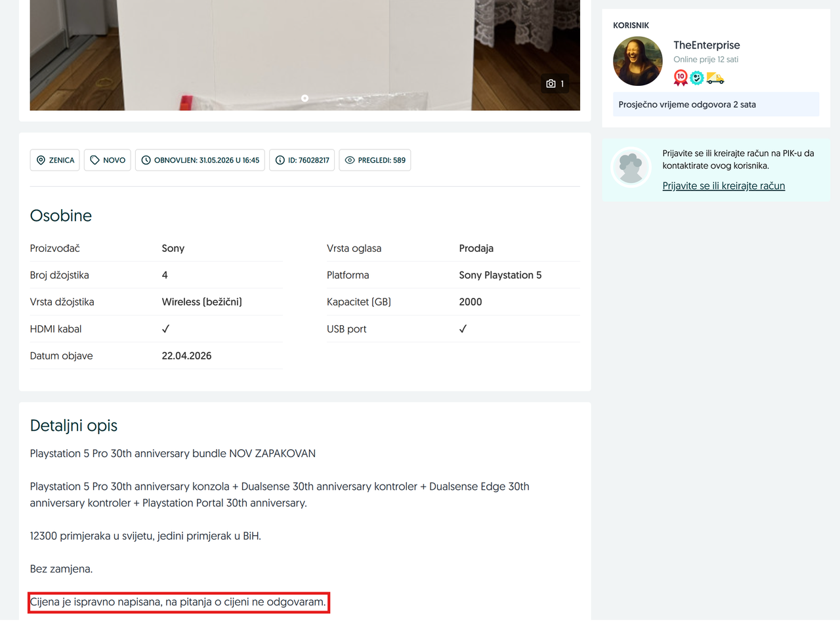Open TheEnterprise username profile link

tap(707, 45)
